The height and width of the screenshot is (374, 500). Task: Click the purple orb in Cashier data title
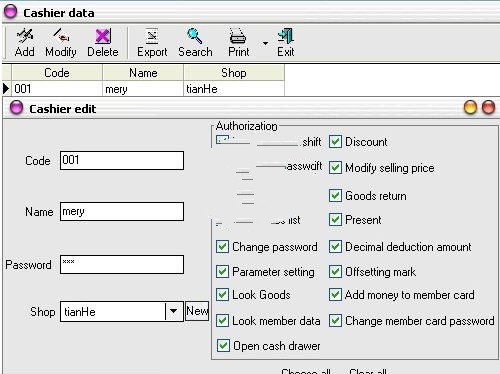(x=10, y=12)
